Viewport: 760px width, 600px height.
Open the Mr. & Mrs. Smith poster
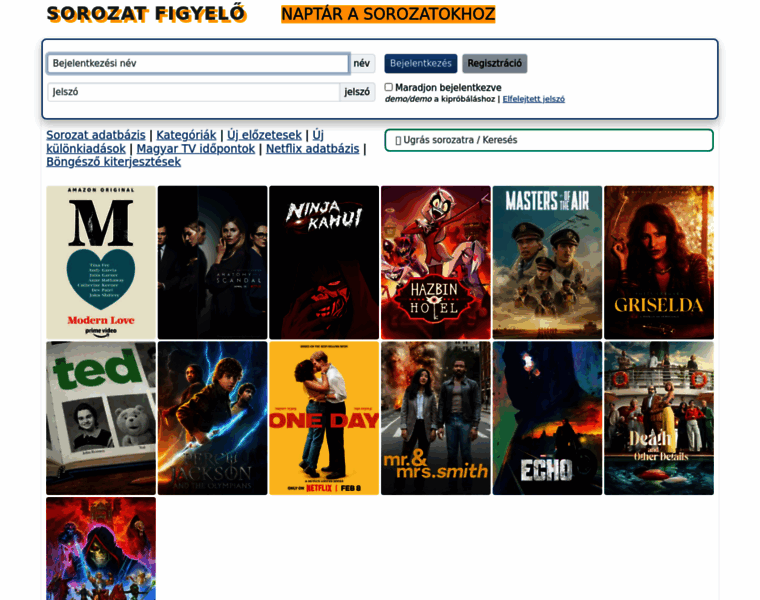(x=436, y=418)
